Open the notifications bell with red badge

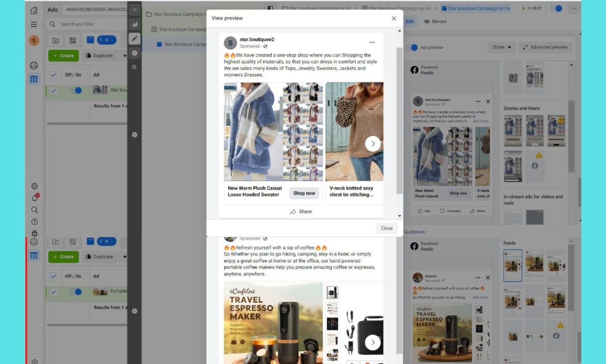click(35, 198)
